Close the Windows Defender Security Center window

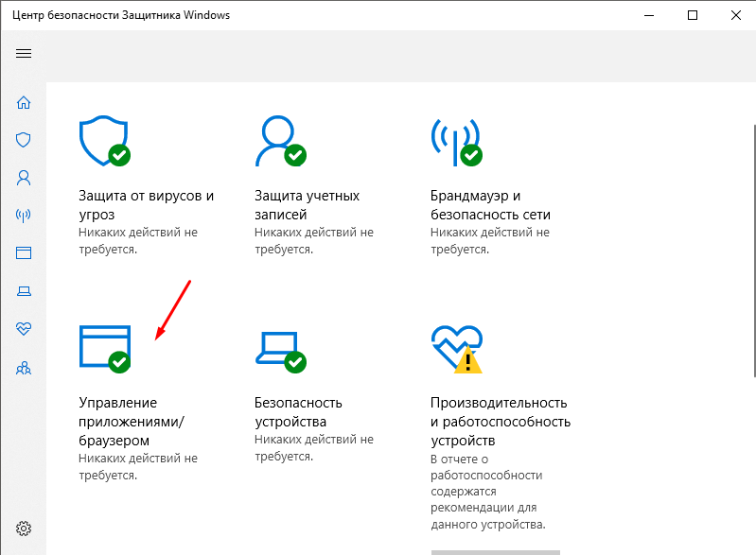736,15
